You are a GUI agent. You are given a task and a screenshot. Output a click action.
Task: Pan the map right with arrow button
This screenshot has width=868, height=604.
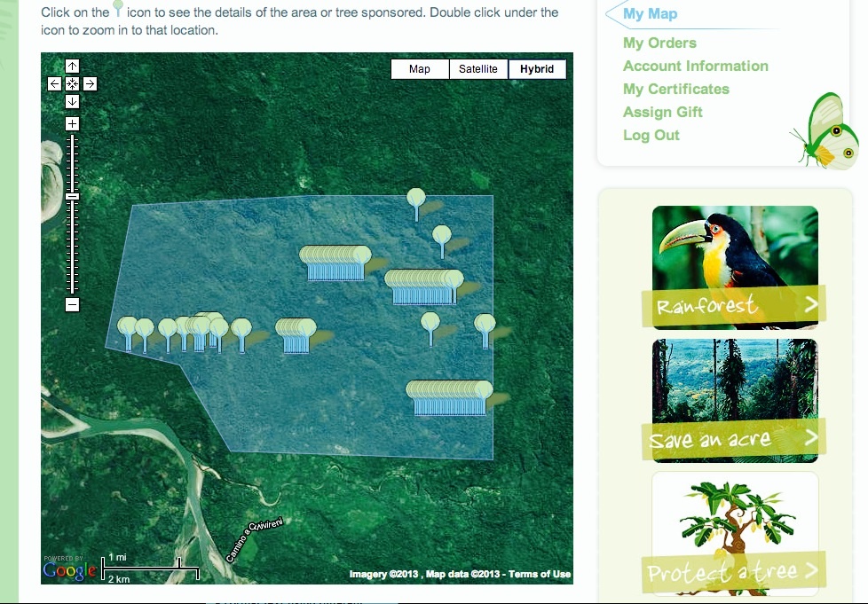91,84
